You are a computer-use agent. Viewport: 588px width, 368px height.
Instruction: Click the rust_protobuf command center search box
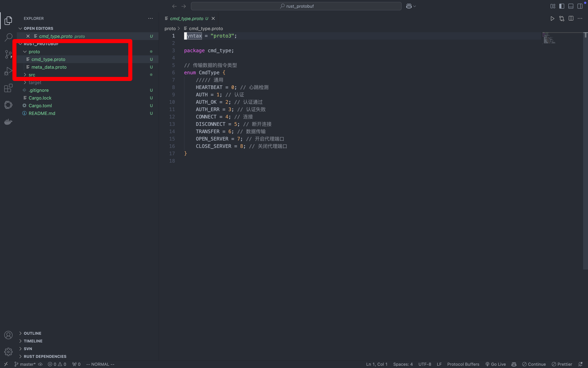tap(296, 6)
